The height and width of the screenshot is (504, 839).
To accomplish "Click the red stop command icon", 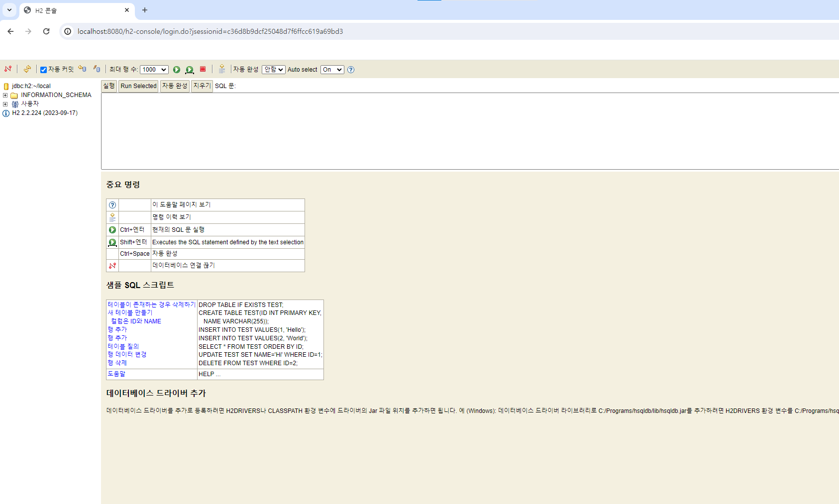I will point(203,69).
